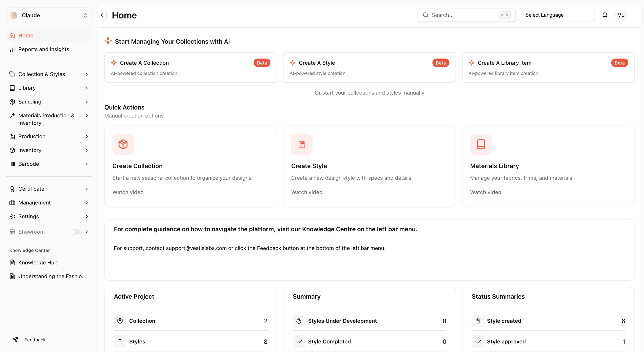Click the Create Collection box icon

[123, 144]
